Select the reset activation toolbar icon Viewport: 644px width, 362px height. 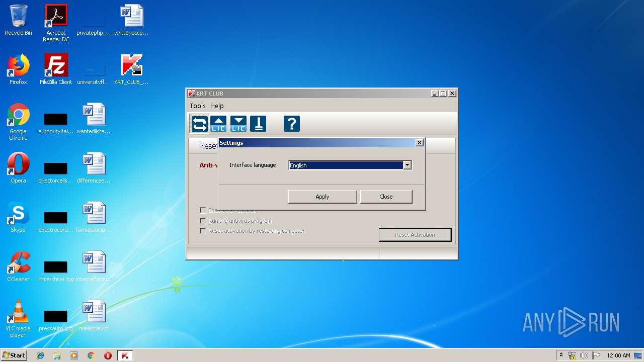tap(199, 124)
